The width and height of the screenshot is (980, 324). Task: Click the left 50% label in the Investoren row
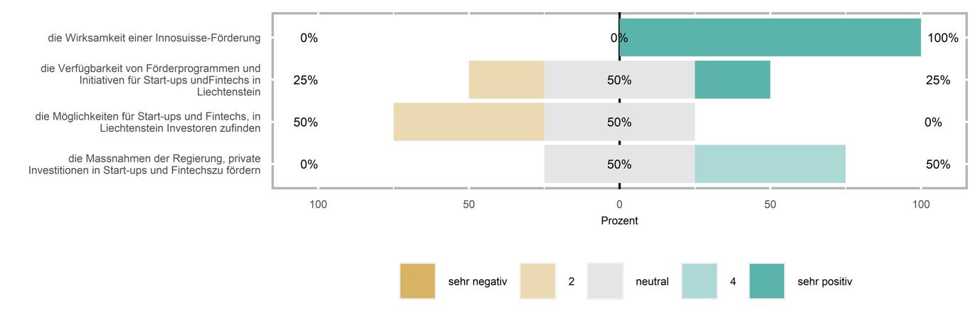pos(305,122)
